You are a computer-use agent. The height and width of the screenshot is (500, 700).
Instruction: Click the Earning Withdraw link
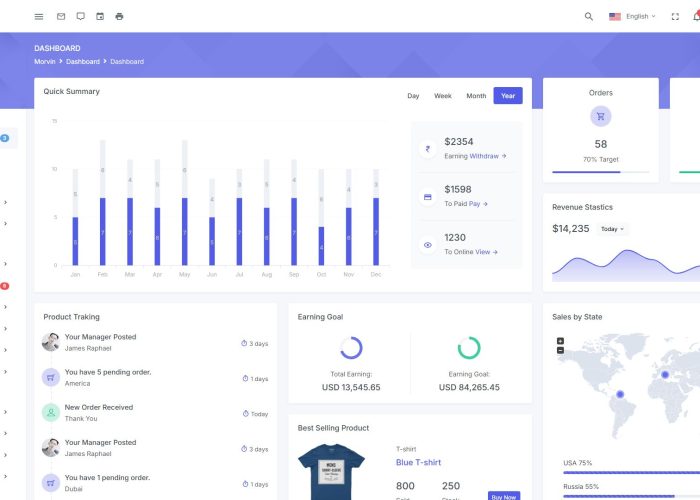[488, 156]
